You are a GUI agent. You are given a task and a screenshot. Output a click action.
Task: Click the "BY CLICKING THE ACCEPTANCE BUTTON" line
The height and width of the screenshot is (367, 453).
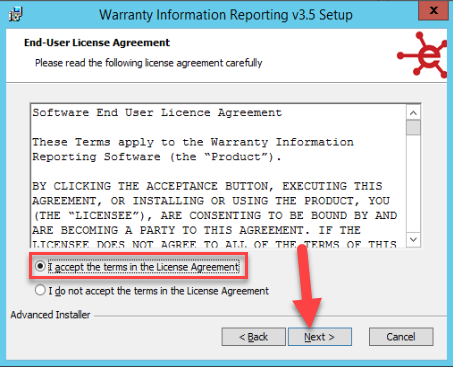click(207, 186)
